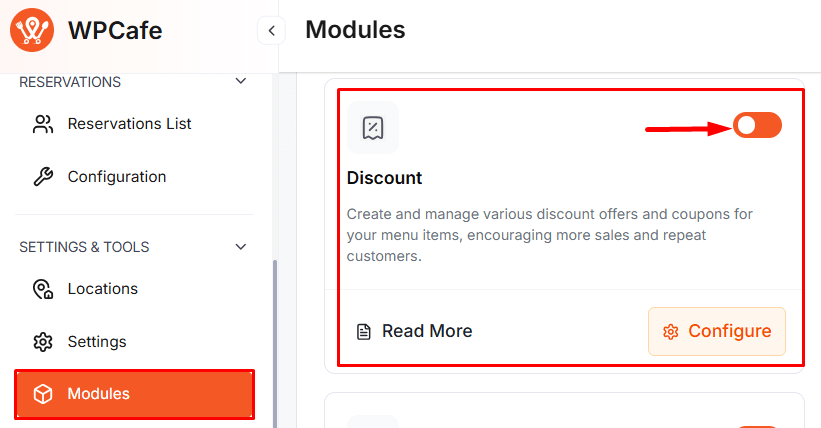The width and height of the screenshot is (821, 428).
Task: Open the Read More link
Action: (x=427, y=331)
